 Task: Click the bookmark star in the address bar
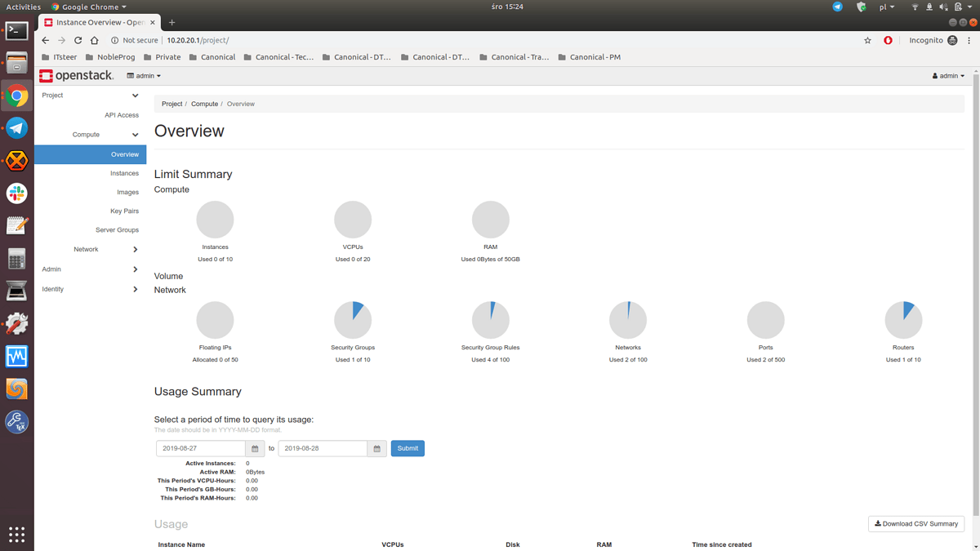click(x=867, y=39)
